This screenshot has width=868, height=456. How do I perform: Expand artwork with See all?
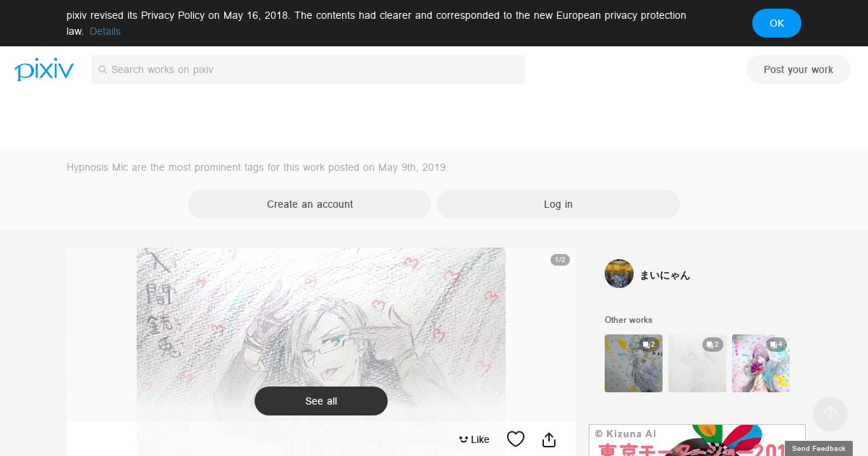321,401
